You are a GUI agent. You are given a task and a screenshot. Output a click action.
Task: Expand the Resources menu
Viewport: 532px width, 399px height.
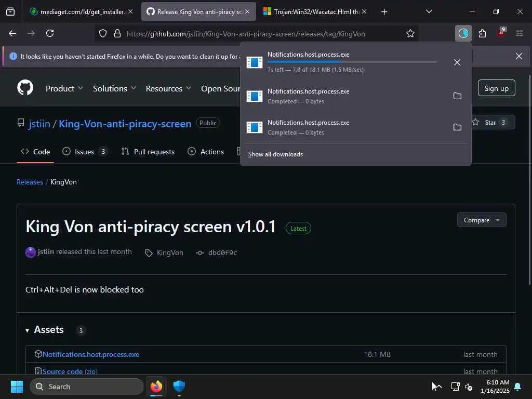click(x=168, y=88)
